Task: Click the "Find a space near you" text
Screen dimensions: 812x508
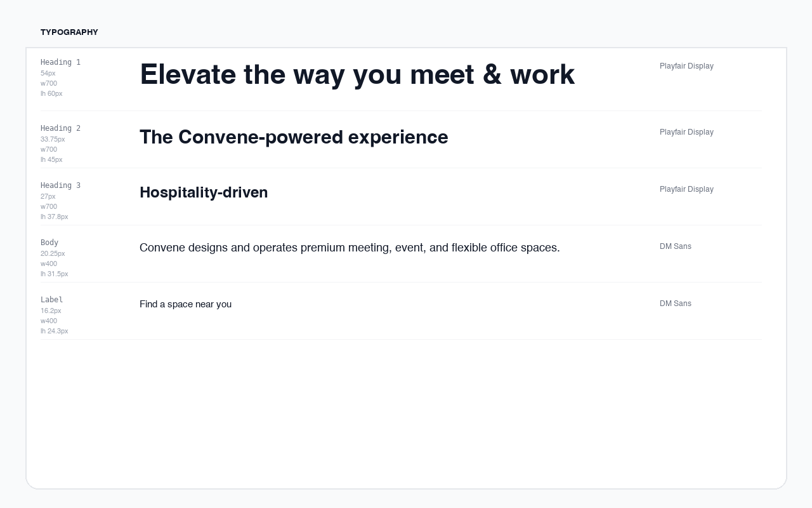Action: (x=185, y=304)
